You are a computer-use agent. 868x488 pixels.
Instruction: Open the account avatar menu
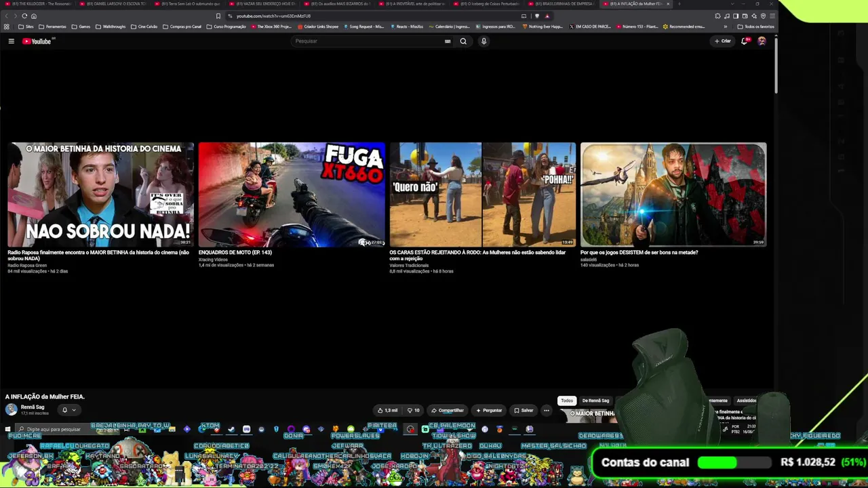click(x=762, y=41)
